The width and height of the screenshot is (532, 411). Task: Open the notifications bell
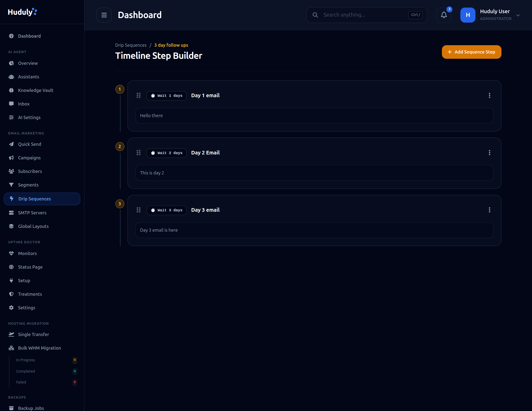click(444, 15)
